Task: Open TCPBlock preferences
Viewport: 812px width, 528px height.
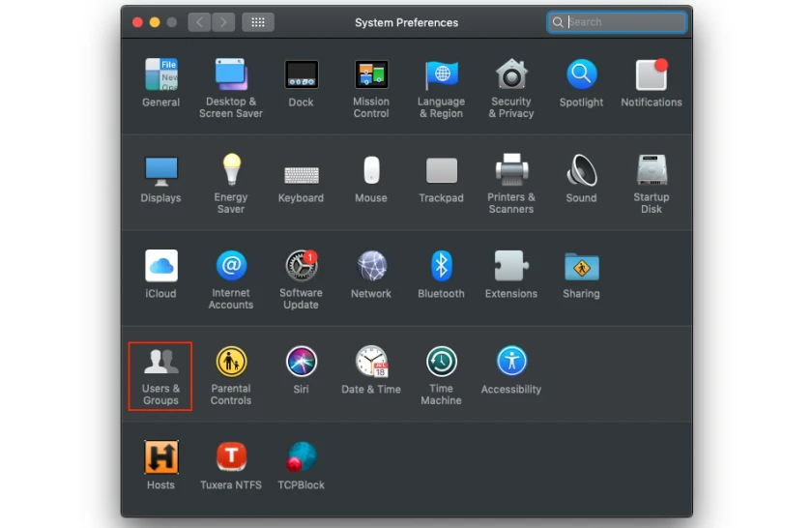Action: 301,465
